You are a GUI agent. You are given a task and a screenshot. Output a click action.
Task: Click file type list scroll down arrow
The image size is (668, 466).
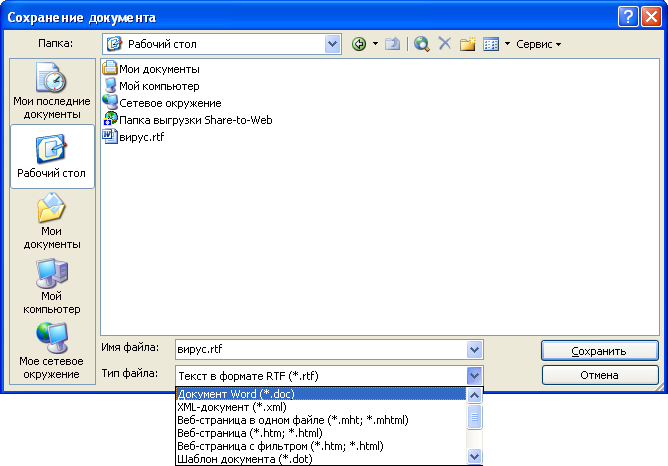pyautogui.click(x=474, y=457)
